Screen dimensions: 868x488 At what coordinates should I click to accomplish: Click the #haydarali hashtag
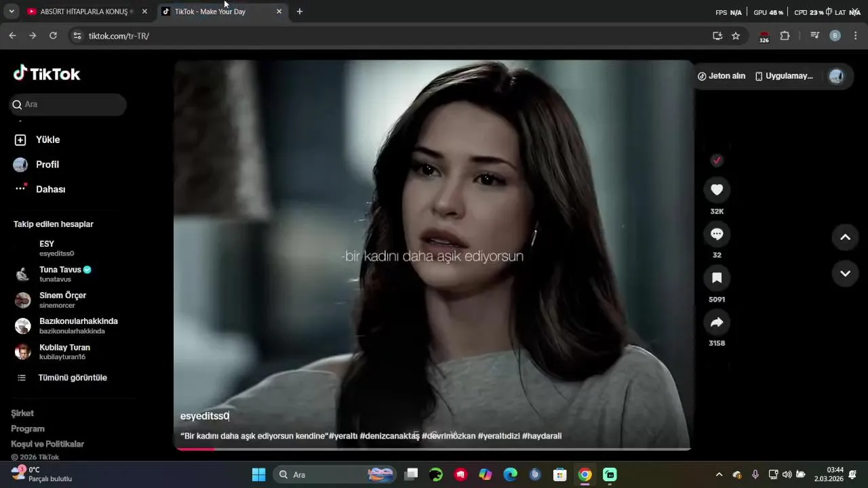coord(542,436)
